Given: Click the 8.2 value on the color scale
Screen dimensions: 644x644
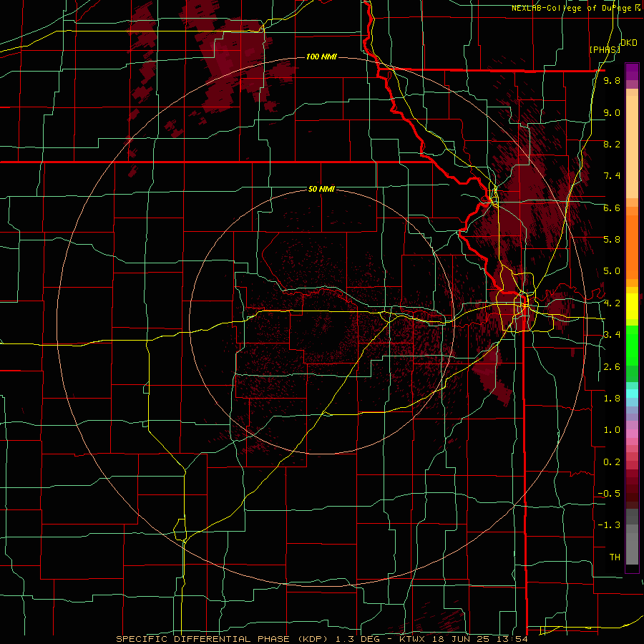Looking at the screenshot, I should coord(612,144).
